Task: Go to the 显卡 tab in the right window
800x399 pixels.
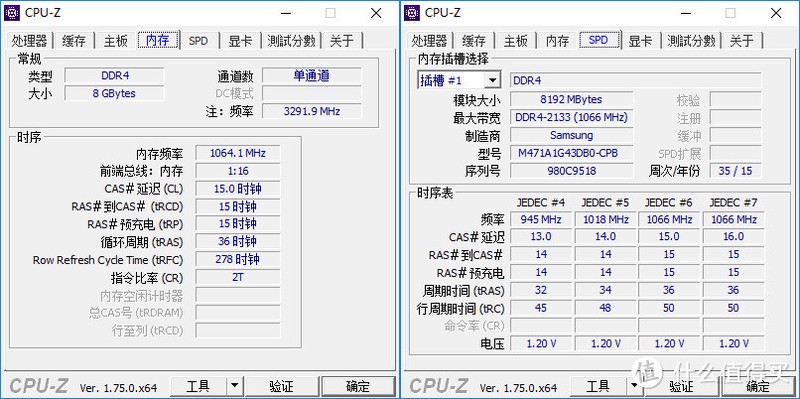Action: (640, 41)
